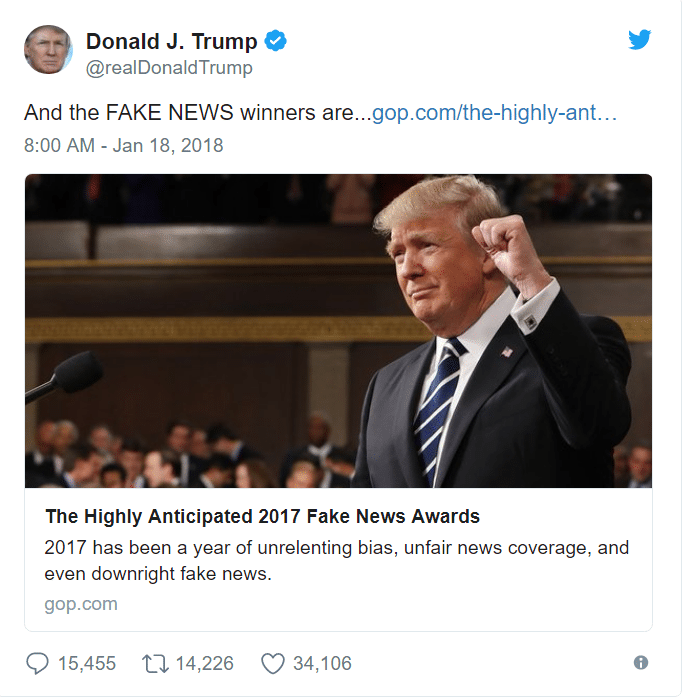Follow the gop.com/the-highly-ant… link
The width and height of the screenshot is (685, 700).
click(496, 113)
